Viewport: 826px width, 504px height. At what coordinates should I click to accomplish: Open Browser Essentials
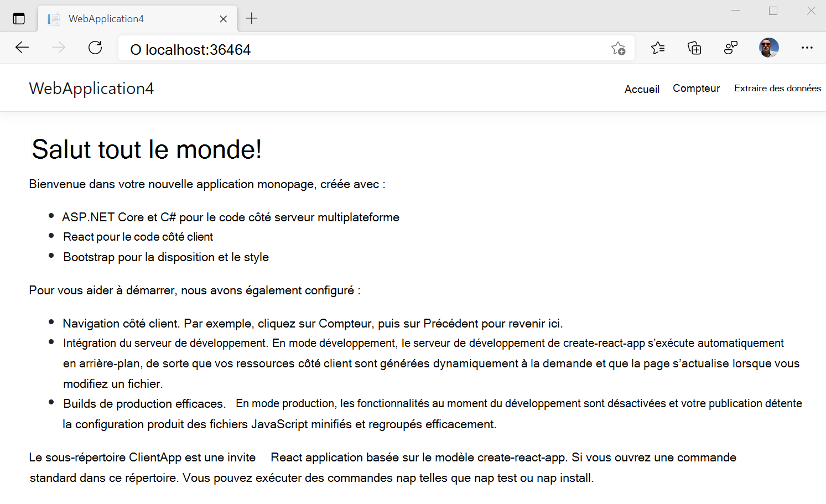(730, 48)
